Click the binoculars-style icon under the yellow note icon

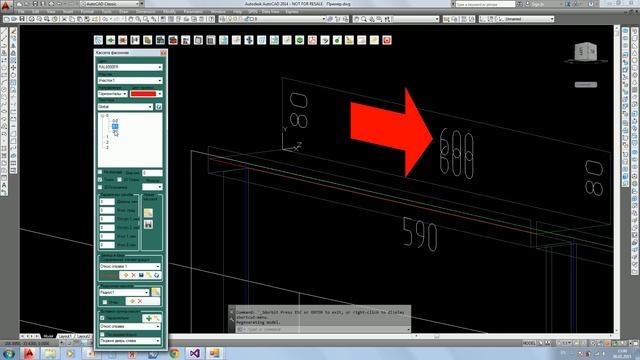tap(148, 224)
